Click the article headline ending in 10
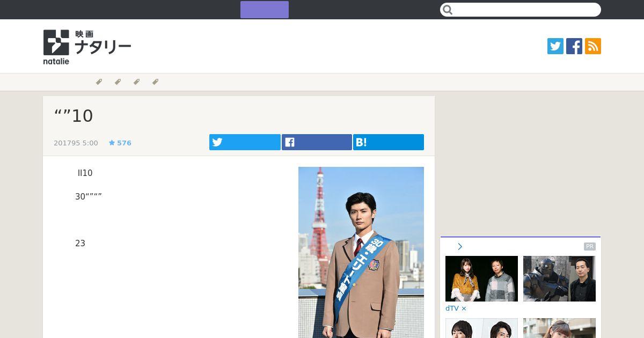 [x=74, y=116]
